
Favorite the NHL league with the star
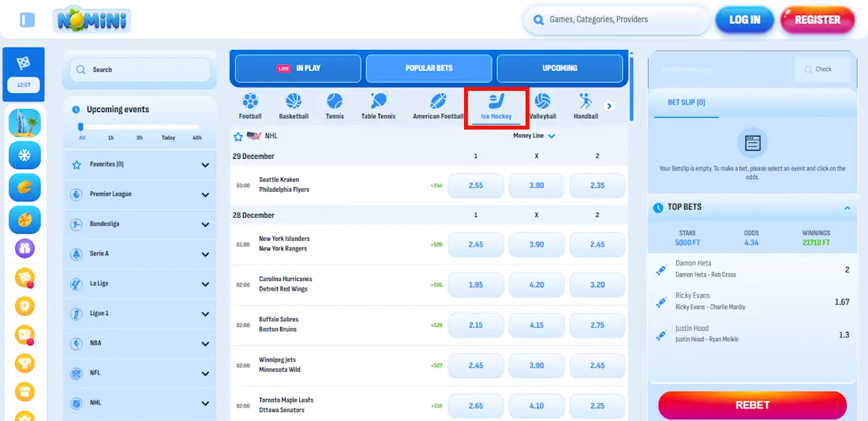[238, 137]
